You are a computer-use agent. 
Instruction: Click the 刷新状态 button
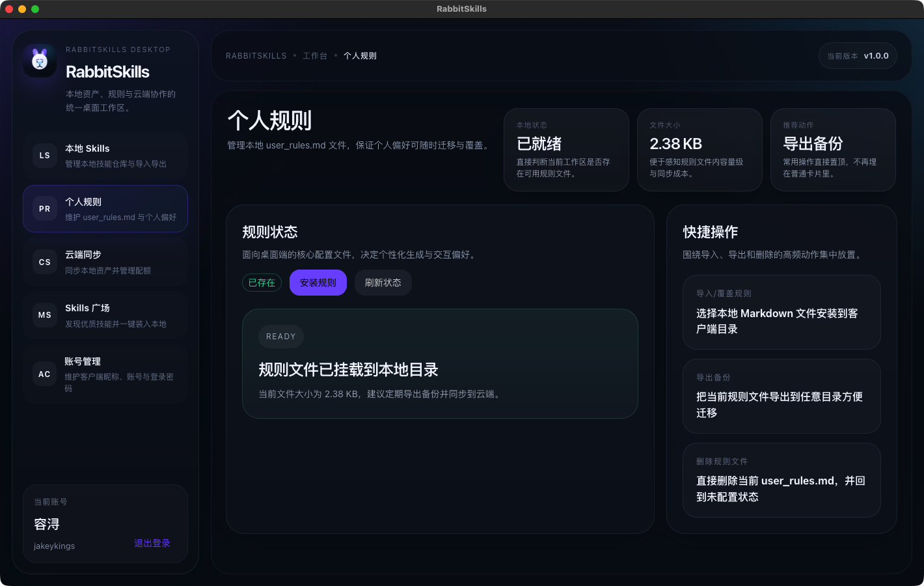[x=383, y=282]
